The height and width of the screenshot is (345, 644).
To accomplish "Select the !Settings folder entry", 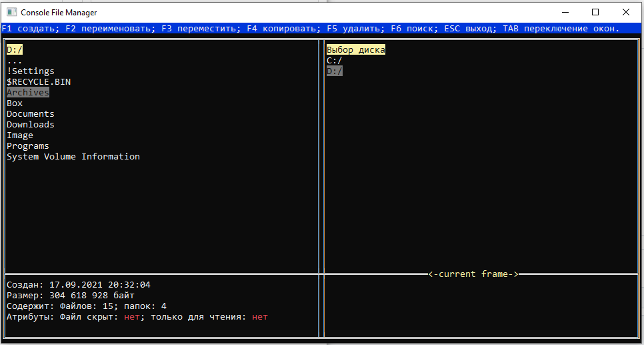I will pos(31,71).
